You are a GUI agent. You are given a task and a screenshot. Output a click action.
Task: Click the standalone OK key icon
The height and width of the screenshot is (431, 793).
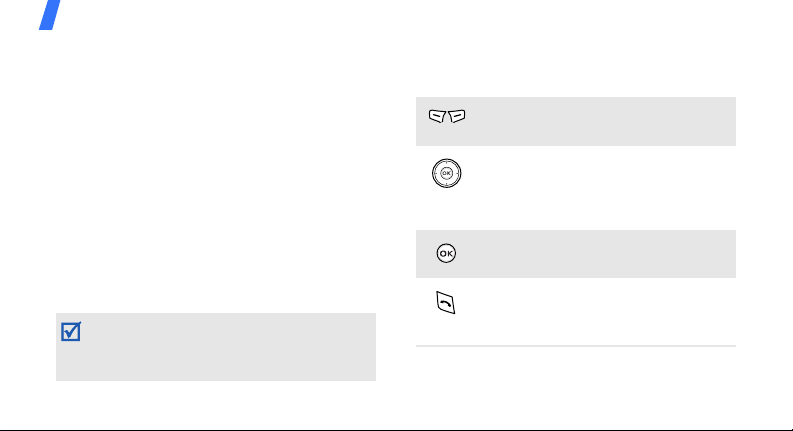coord(446,253)
